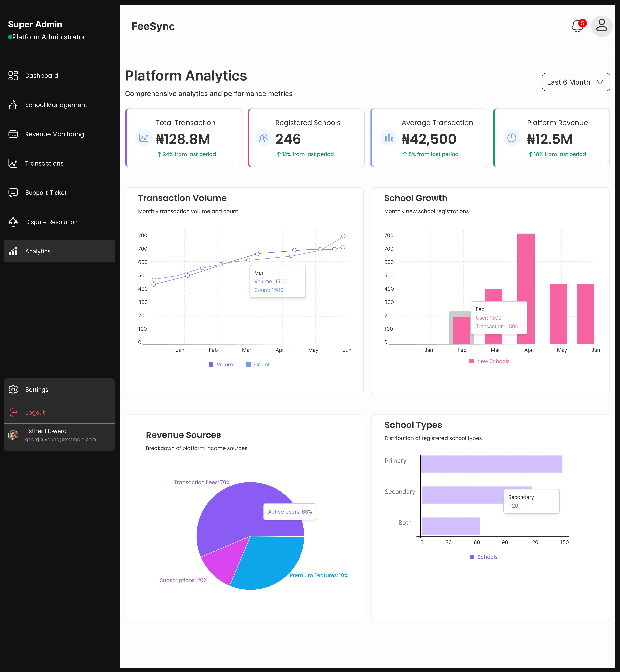
Task: Click the Logout arrow icon
Action: click(x=13, y=413)
